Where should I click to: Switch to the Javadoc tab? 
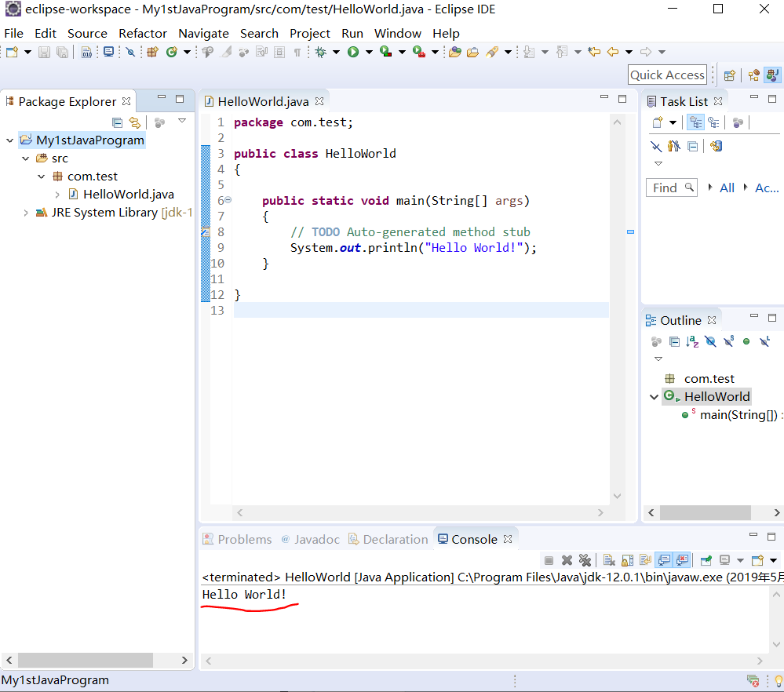click(311, 540)
